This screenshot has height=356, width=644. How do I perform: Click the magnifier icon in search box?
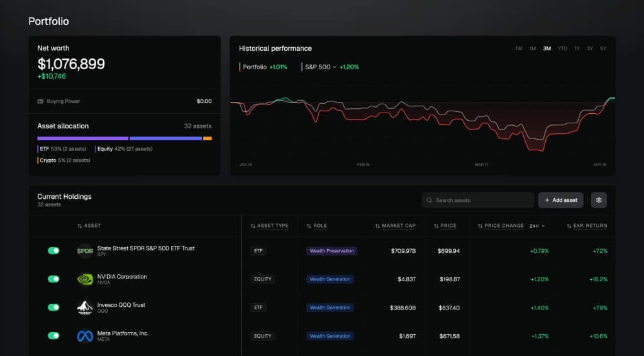(429, 200)
